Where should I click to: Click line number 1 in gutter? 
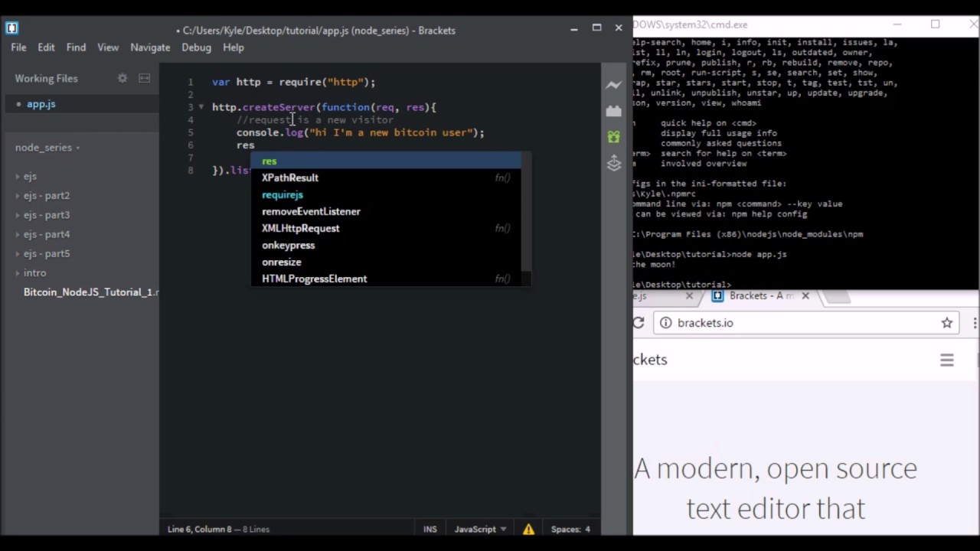pos(191,82)
